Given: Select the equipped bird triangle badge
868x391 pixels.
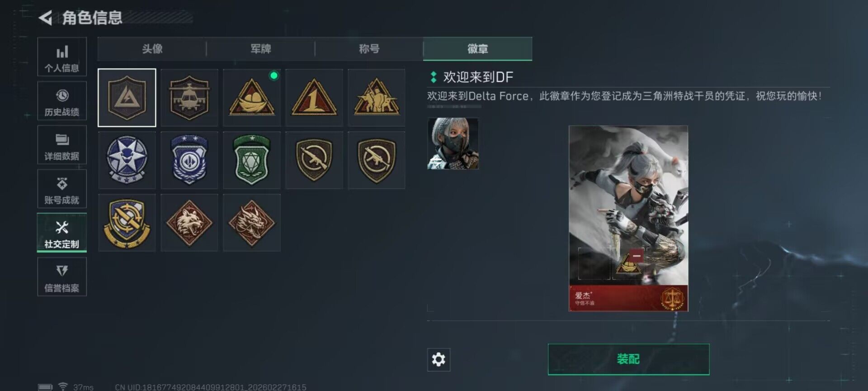Looking at the screenshot, I should click(252, 98).
